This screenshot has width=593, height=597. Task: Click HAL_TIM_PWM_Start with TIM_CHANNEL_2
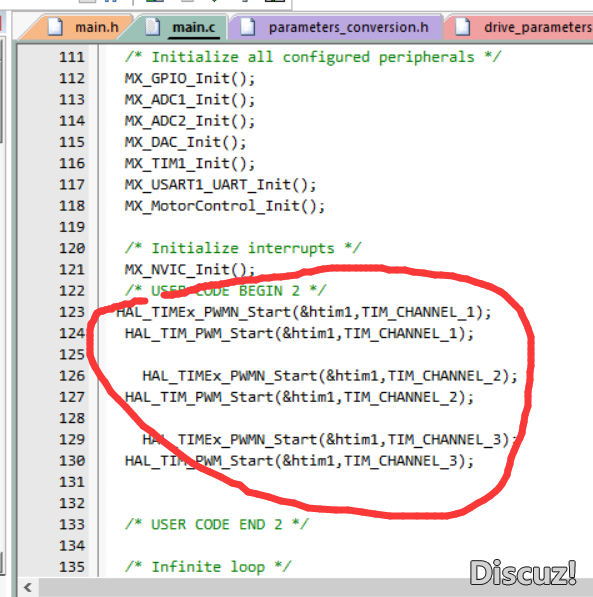pyautogui.click(x=299, y=397)
